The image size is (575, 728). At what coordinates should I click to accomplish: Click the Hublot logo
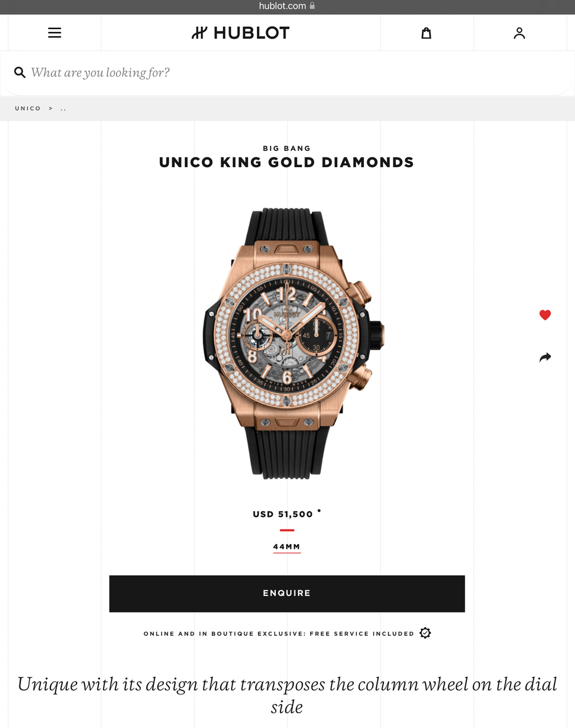coord(241,33)
